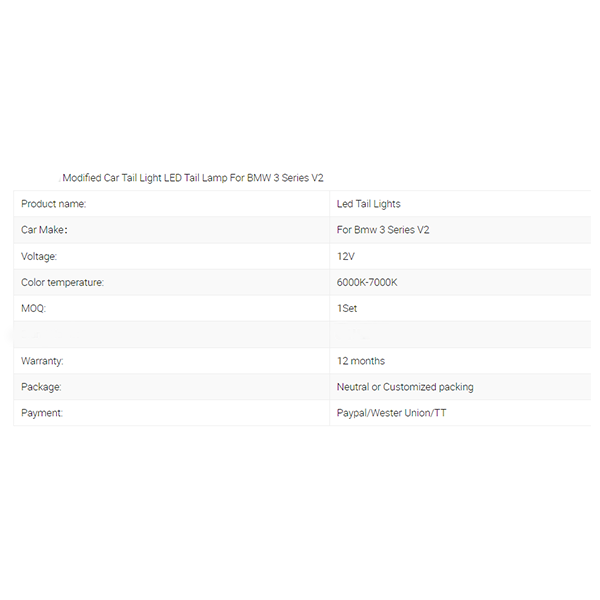Click the word "Modified" starting the heading
600x600 pixels.
pyautogui.click(x=82, y=178)
